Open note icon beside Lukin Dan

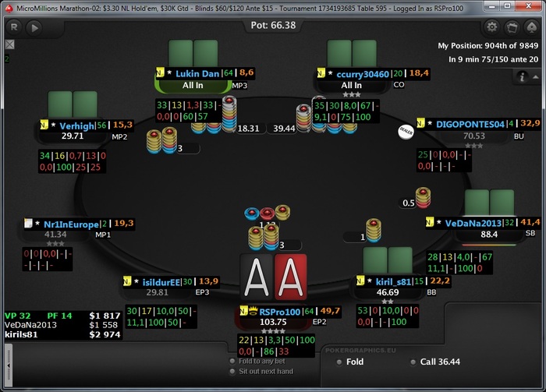(160, 72)
